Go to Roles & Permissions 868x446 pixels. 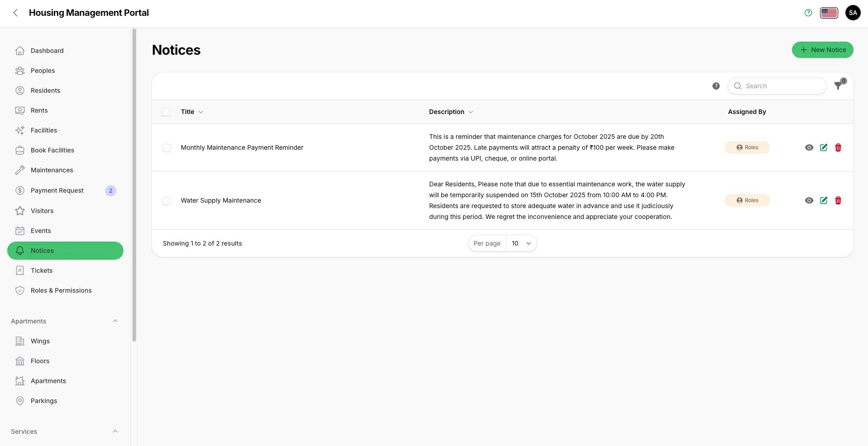click(61, 290)
